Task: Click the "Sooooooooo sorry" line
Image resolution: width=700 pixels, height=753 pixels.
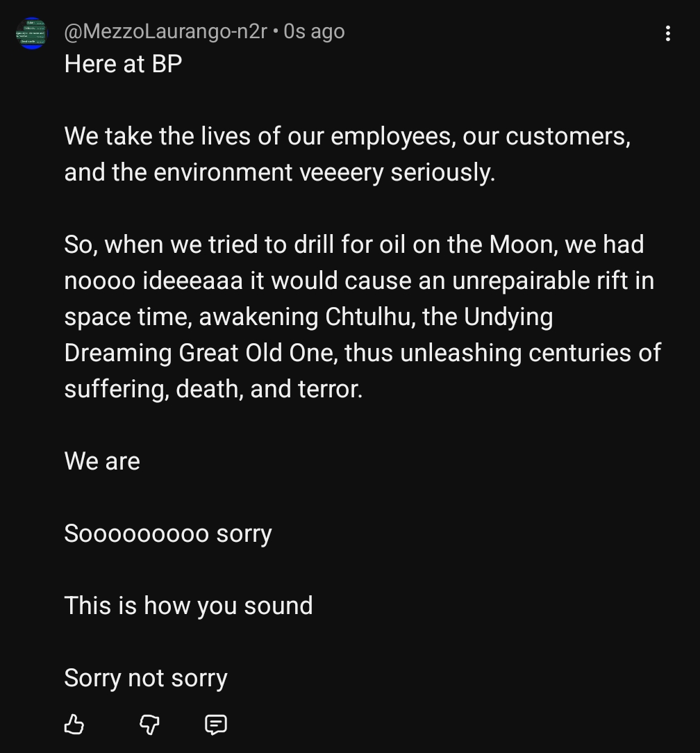Action: [167, 533]
